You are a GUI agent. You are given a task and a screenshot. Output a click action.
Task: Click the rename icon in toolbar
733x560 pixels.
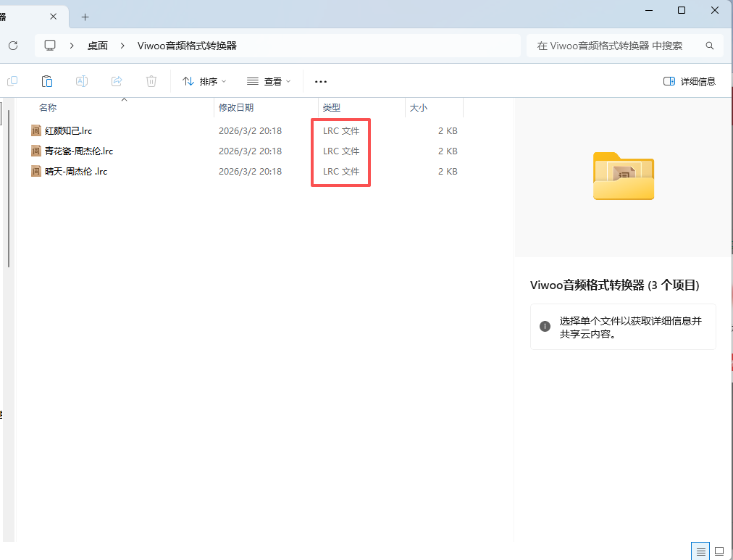click(x=82, y=81)
